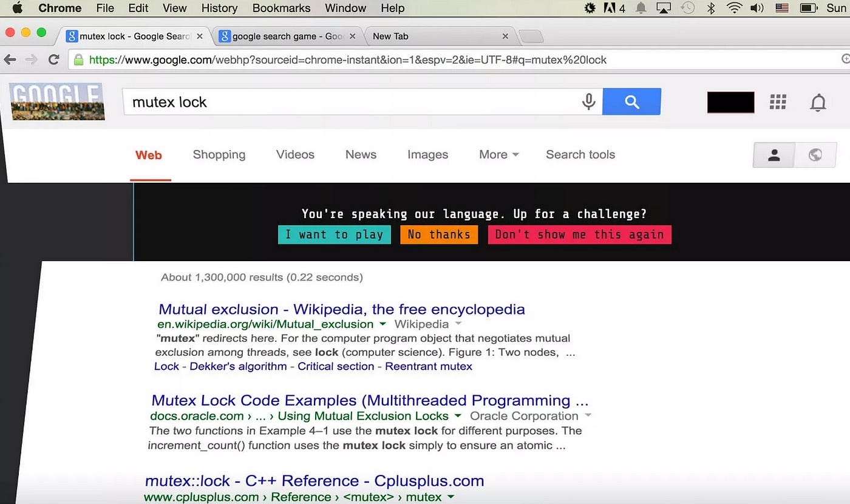This screenshot has height=504, width=850.
Task: Open the Wikipedia result dropdown arrow
Action: [x=382, y=324]
